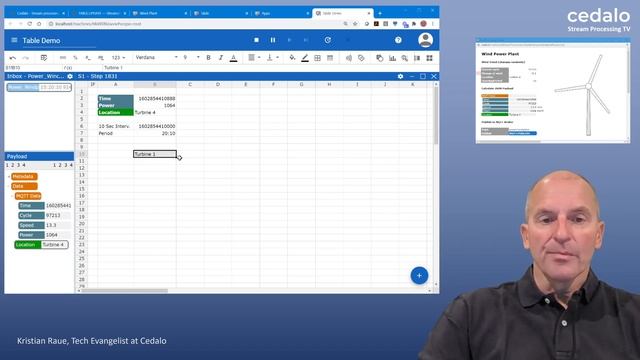Click the blue plus add button

[419, 276]
